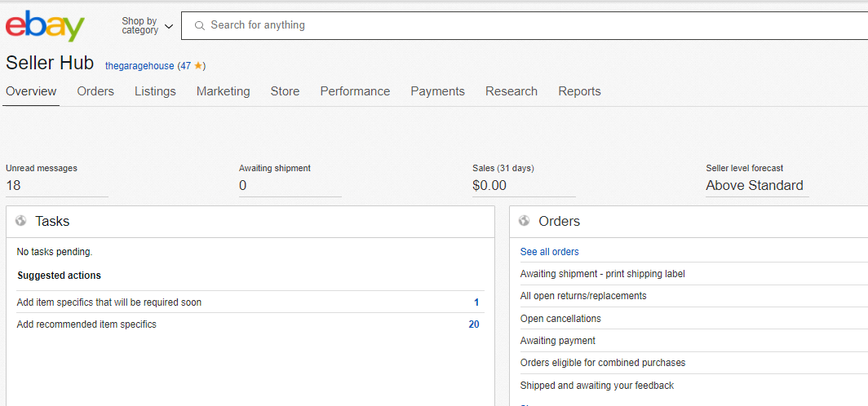
Task: Click the No tasks pending text
Action: coord(54,252)
